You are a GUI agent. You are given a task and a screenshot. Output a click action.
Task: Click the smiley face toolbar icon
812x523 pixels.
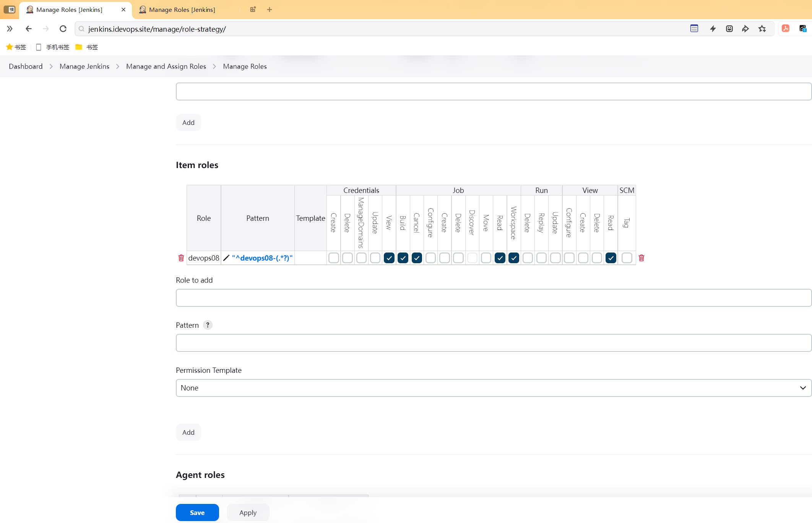click(x=729, y=29)
